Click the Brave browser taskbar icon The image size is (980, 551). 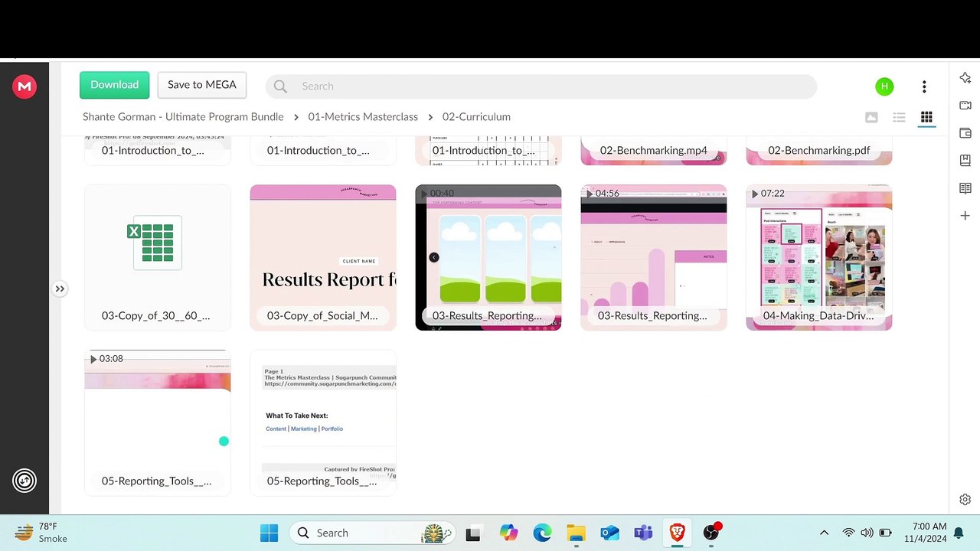point(677,533)
